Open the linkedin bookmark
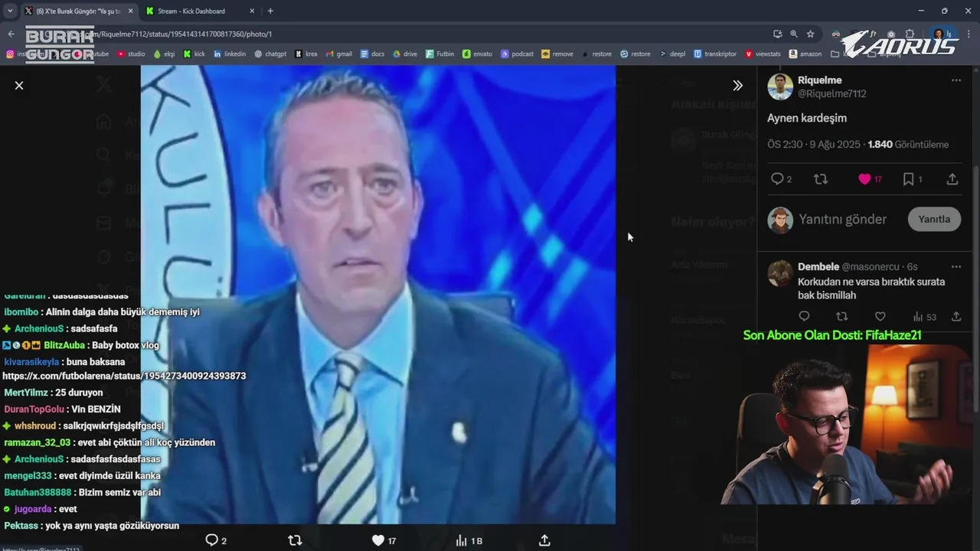 click(x=230, y=54)
